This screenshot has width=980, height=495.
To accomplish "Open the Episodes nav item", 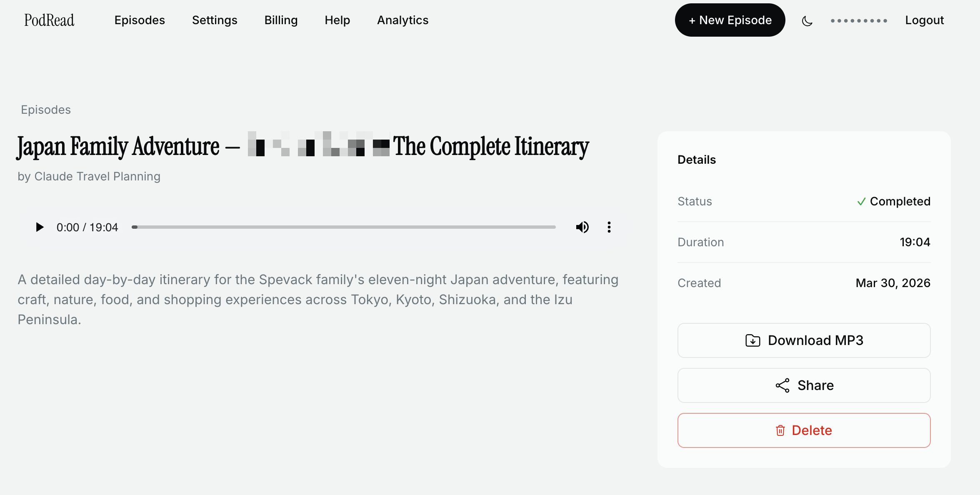I will (140, 20).
